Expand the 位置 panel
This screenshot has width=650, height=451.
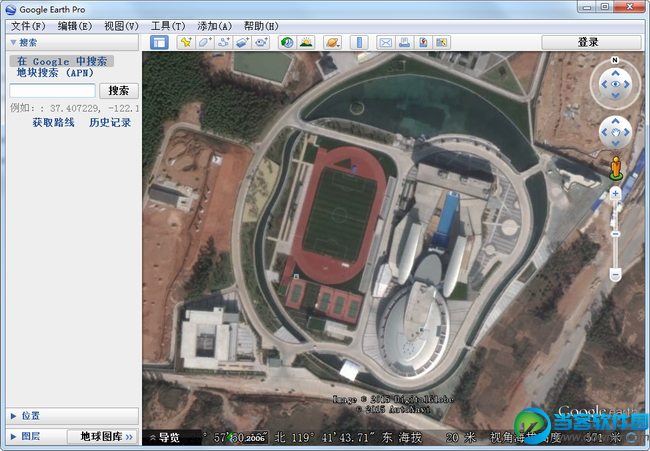click(x=13, y=416)
